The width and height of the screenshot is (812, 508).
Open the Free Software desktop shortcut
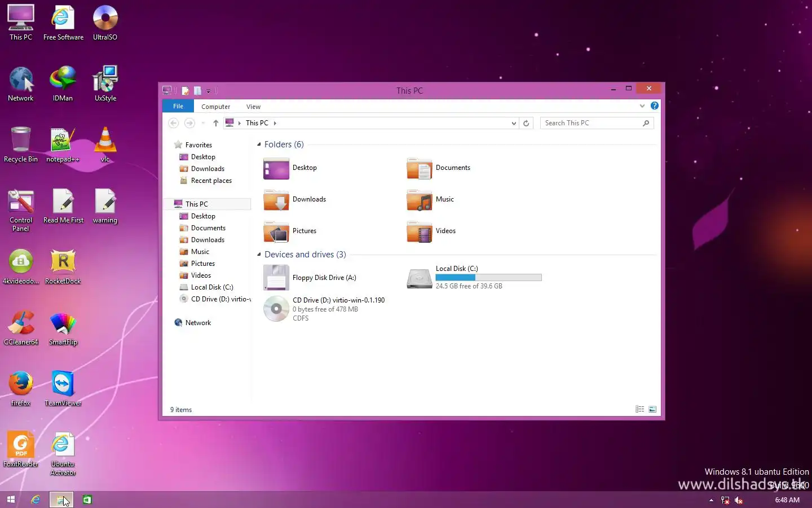pos(63,23)
